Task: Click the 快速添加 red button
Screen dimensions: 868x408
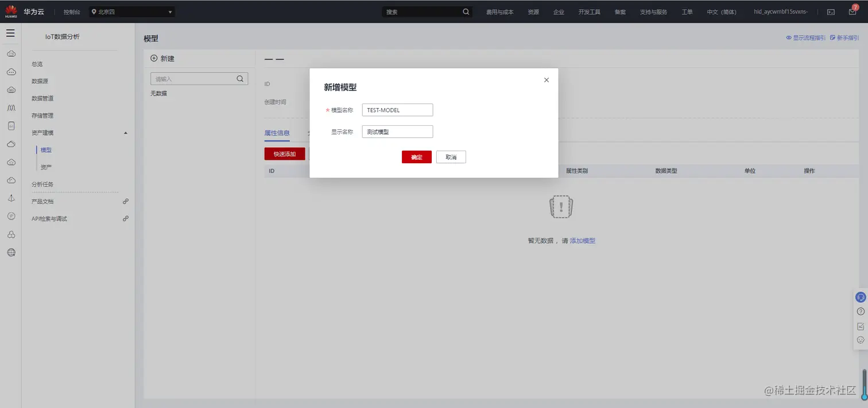Action: (285, 154)
